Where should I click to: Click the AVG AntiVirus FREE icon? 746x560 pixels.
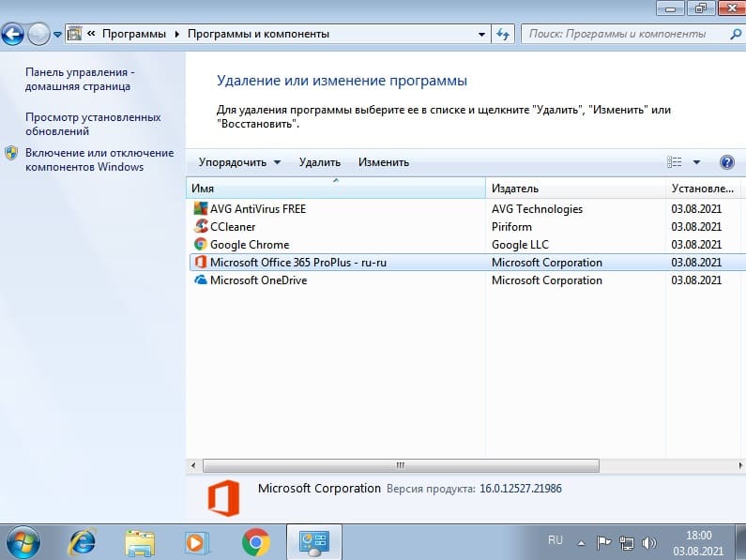click(201, 208)
